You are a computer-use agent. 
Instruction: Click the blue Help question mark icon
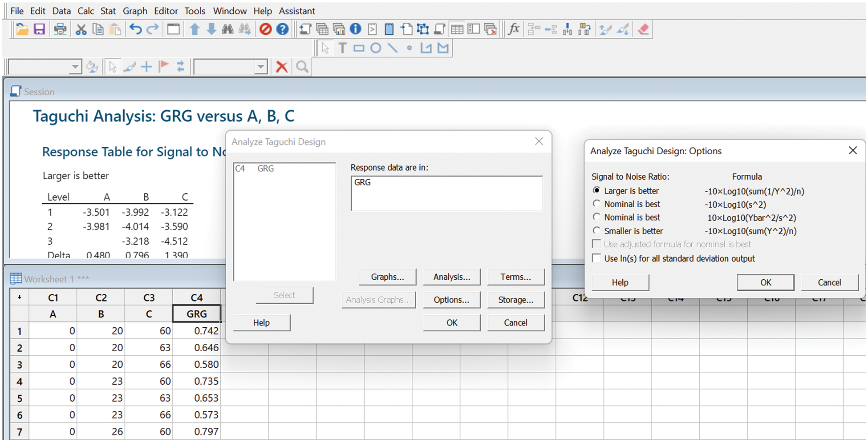click(x=282, y=29)
